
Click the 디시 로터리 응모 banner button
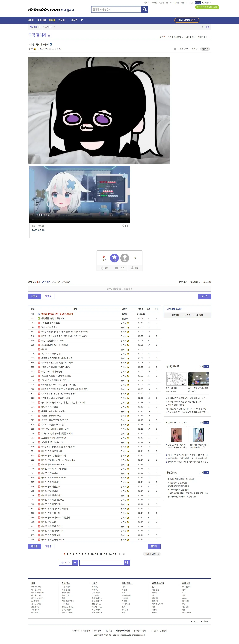(187, 20)
